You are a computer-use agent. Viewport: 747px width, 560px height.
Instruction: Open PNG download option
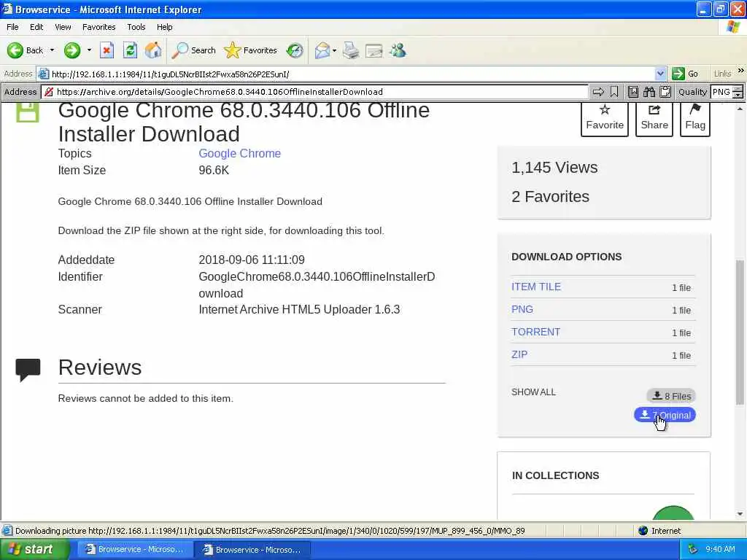tap(522, 309)
